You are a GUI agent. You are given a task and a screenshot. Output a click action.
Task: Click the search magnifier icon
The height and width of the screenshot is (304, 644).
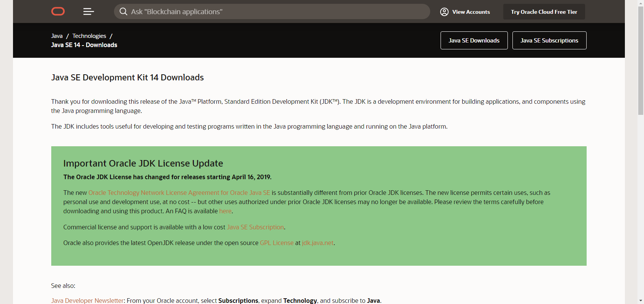pos(123,11)
